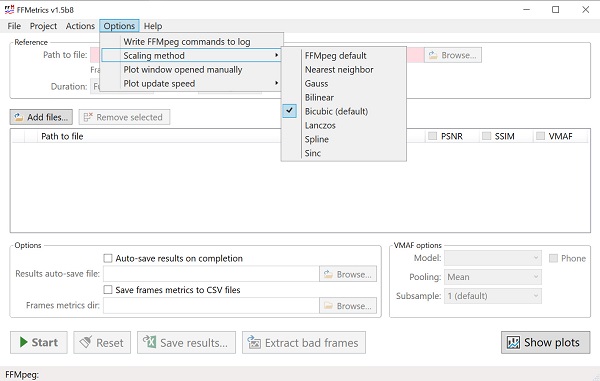The width and height of the screenshot is (600, 381).
Task: Click the chart icon on Show plots button
Action: pos(513,342)
